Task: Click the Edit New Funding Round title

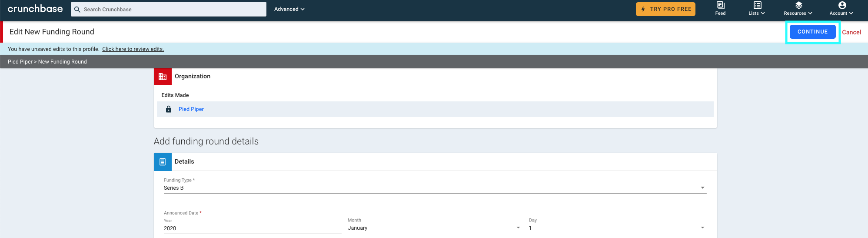Action: 52,32
